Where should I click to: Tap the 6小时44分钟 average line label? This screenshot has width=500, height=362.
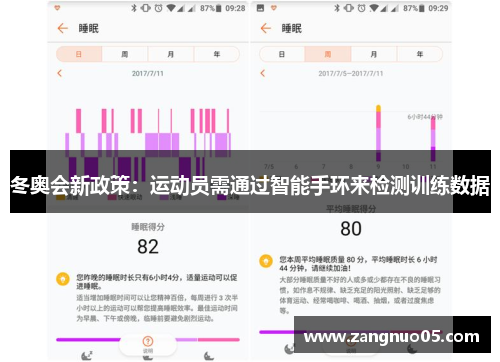pyautogui.click(x=425, y=117)
